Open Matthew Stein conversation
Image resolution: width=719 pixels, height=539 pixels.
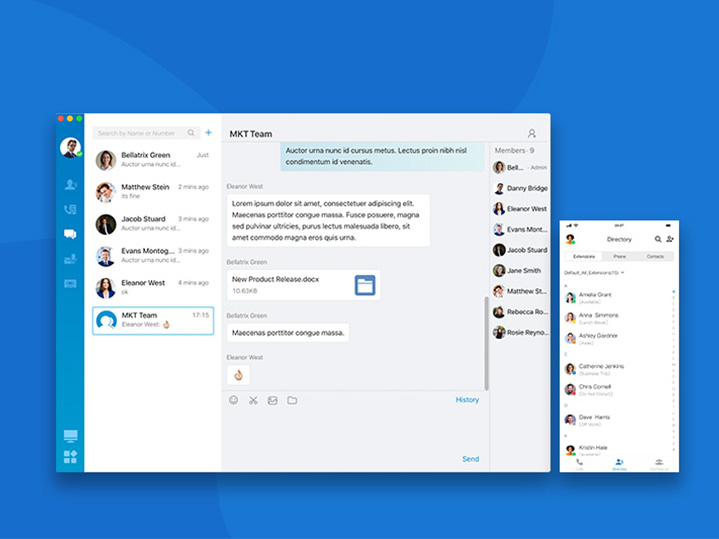tap(153, 191)
